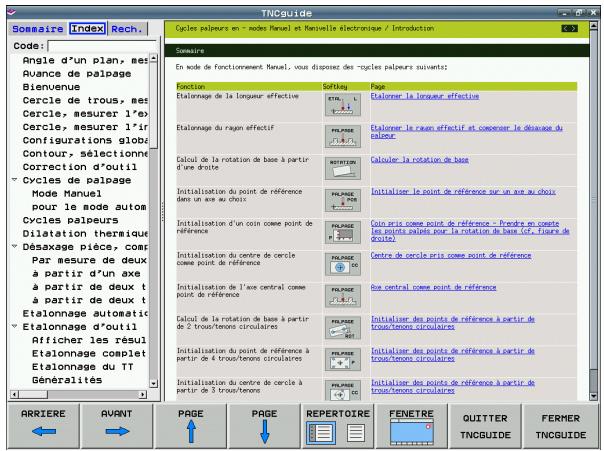Toggle the REPERTOIRE directory view softkey

coord(338,426)
